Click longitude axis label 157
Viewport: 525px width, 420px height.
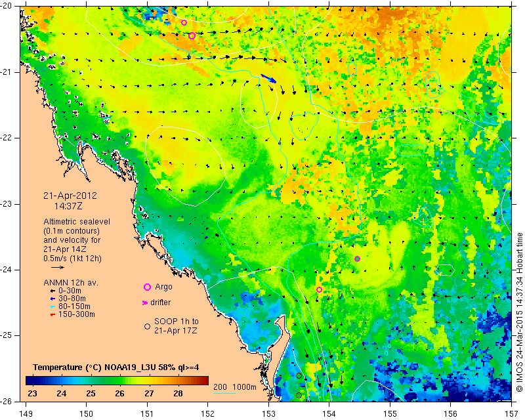point(511,414)
